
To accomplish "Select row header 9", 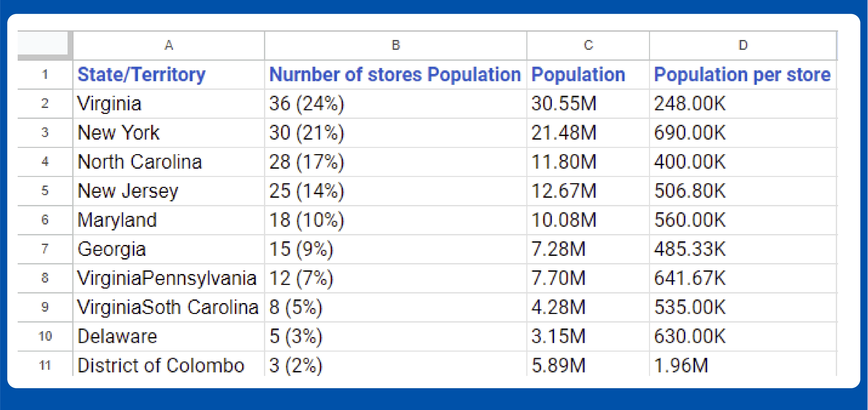I will pyautogui.click(x=45, y=307).
